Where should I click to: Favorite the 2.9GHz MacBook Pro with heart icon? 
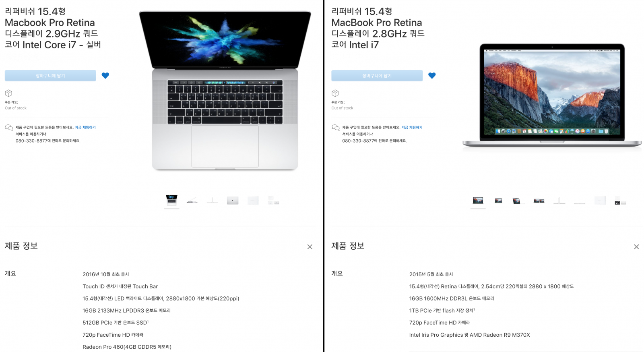tap(105, 75)
